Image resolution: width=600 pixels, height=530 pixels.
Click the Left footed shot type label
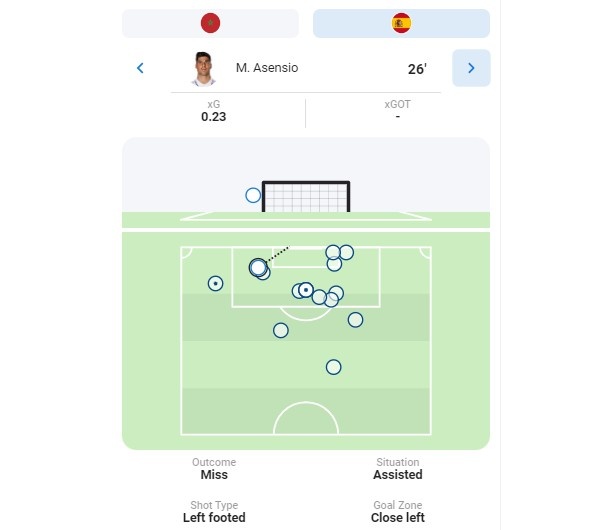(x=214, y=517)
